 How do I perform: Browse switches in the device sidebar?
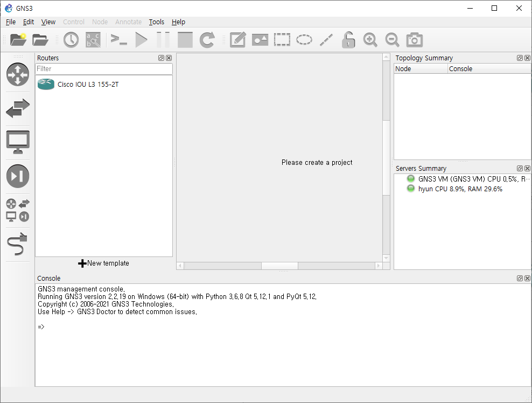tap(18, 108)
